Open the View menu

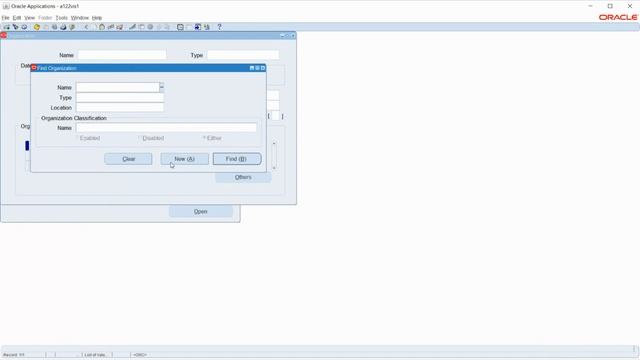click(x=29, y=18)
